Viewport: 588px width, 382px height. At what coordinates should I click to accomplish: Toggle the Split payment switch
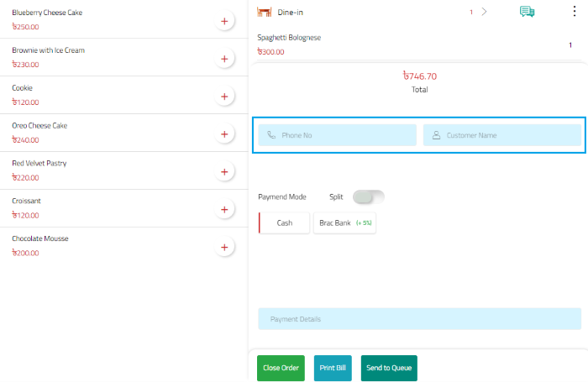click(x=368, y=196)
